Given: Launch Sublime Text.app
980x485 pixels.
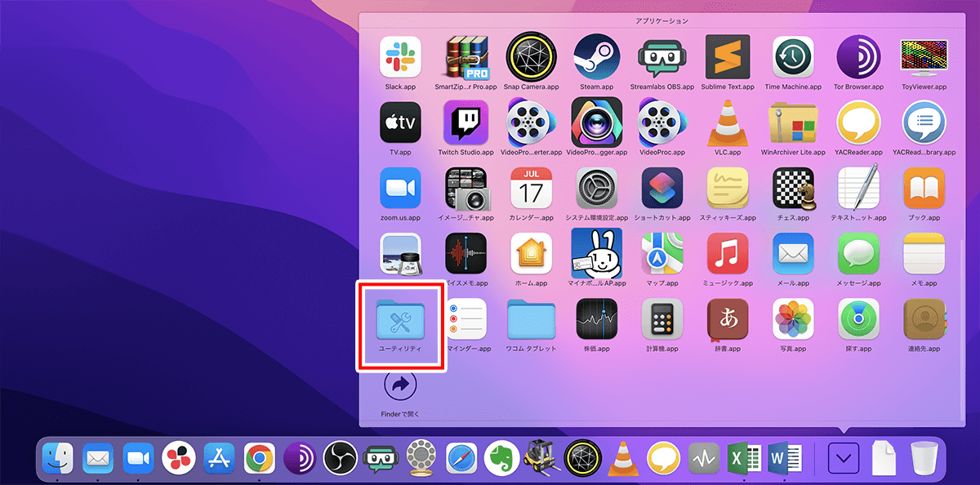Looking at the screenshot, I should pos(727,57).
